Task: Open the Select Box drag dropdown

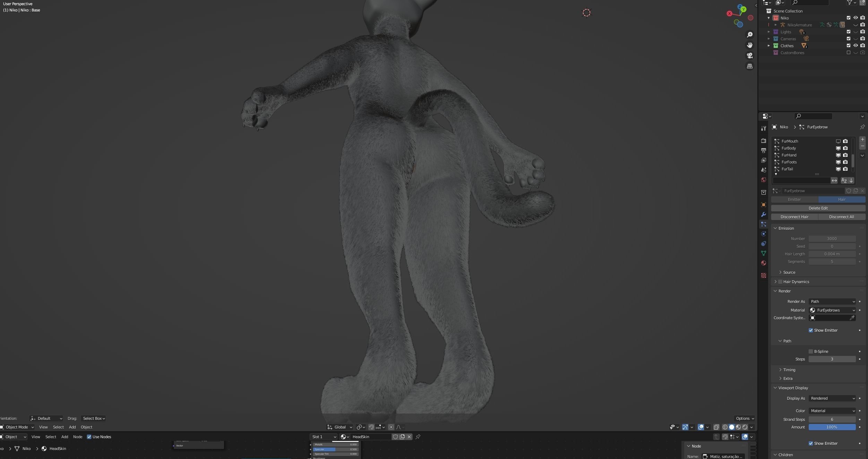Action: 94,418
